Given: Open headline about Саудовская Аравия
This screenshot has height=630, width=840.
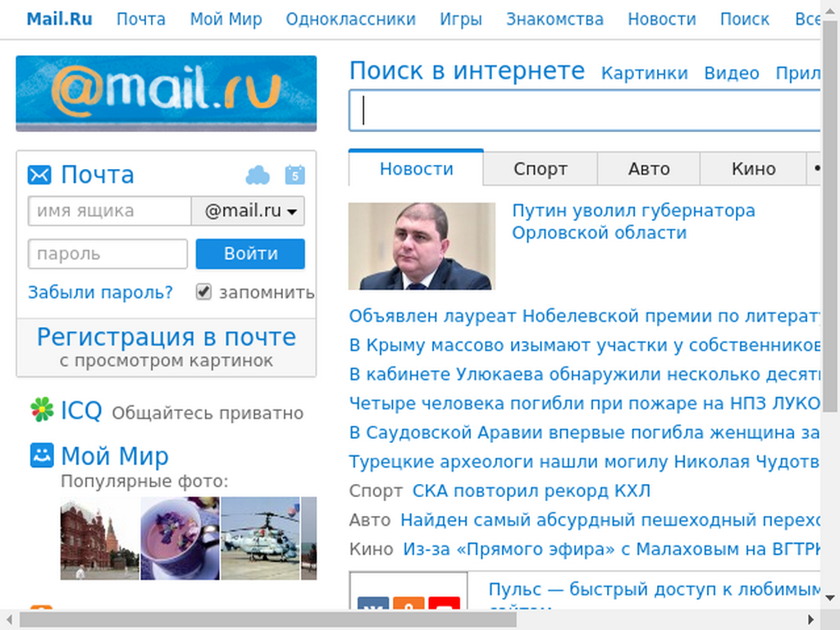Looking at the screenshot, I should pyautogui.click(x=584, y=432).
